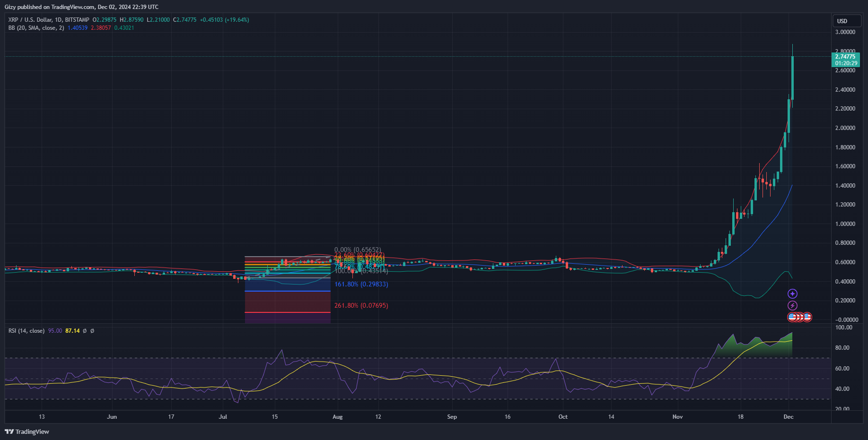The width and height of the screenshot is (868, 440).
Task: Click the close value 2.74775 in the legend
Action: tap(187, 20)
